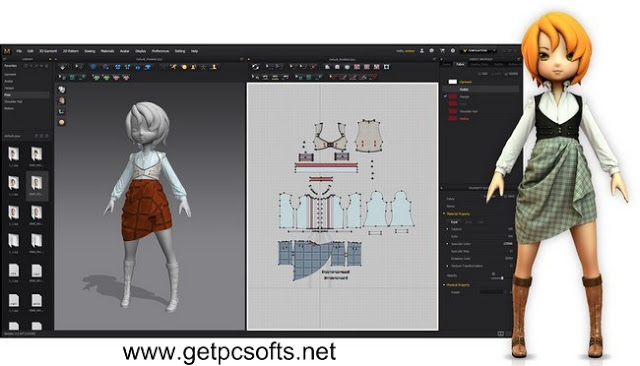The image size is (640, 366).
Task: Click the textured-surface sphere icon in the 3D viewport
Action: (x=62, y=100)
